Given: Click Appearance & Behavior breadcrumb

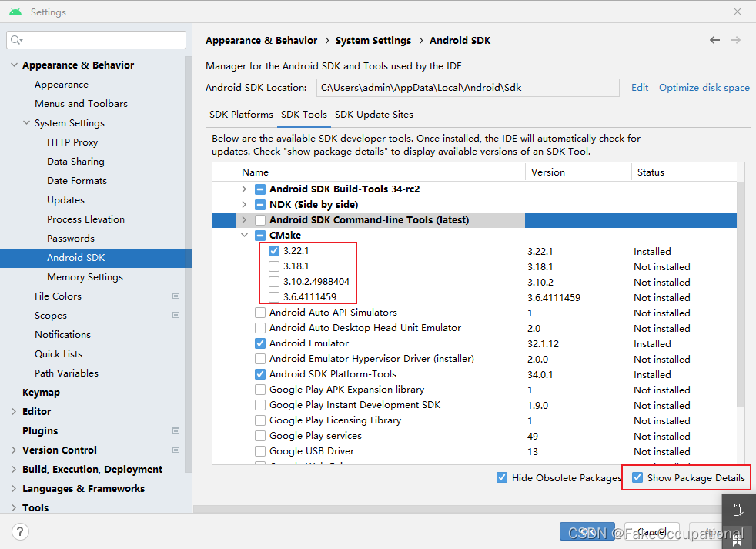Looking at the screenshot, I should pyautogui.click(x=261, y=41).
